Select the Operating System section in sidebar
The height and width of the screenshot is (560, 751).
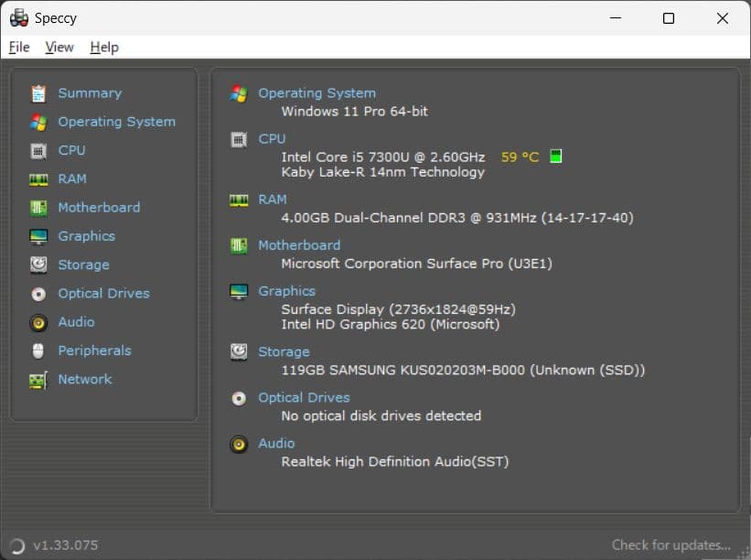pos(117,122)
